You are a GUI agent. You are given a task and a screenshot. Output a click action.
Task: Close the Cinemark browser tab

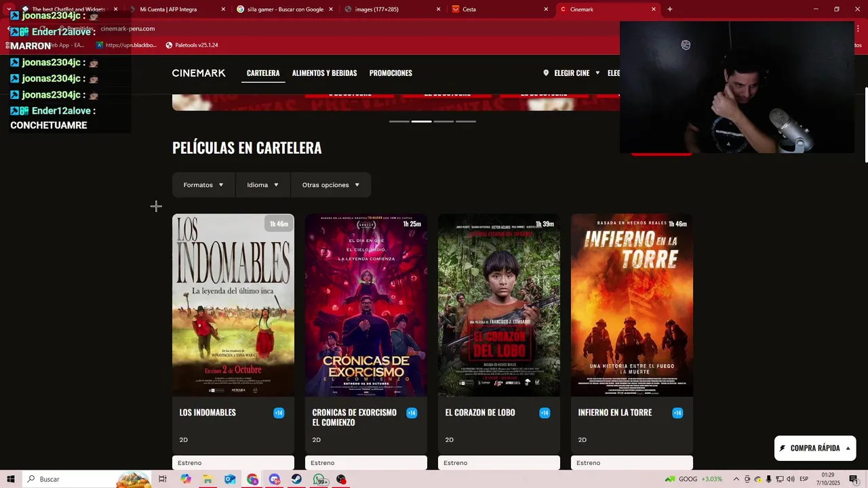point(654,9)
